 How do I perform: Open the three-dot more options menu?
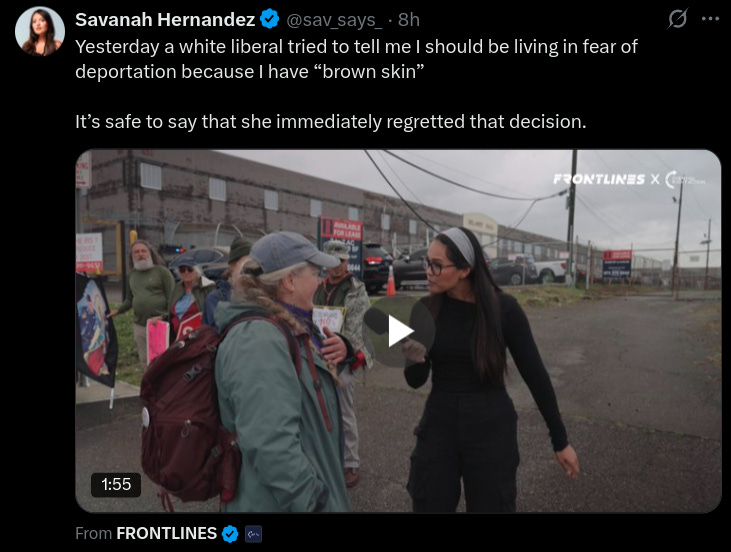coord(710,19)
